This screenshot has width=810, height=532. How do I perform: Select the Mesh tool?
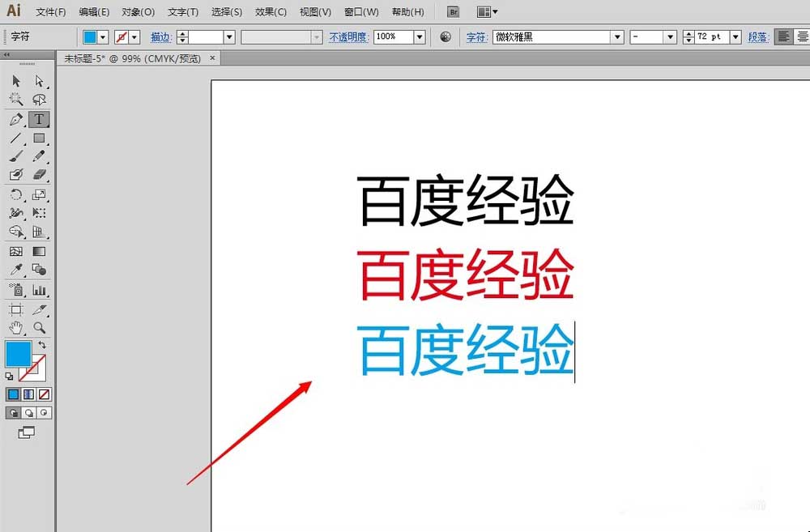pyautogui.click(x=16, y=252)
